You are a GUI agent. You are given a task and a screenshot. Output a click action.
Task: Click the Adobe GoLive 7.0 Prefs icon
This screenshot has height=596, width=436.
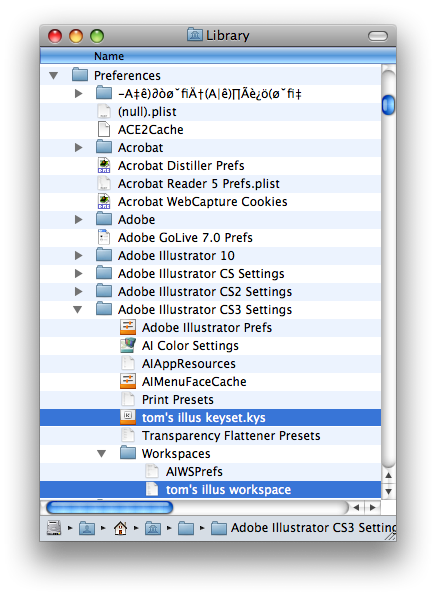click(104, 237)
